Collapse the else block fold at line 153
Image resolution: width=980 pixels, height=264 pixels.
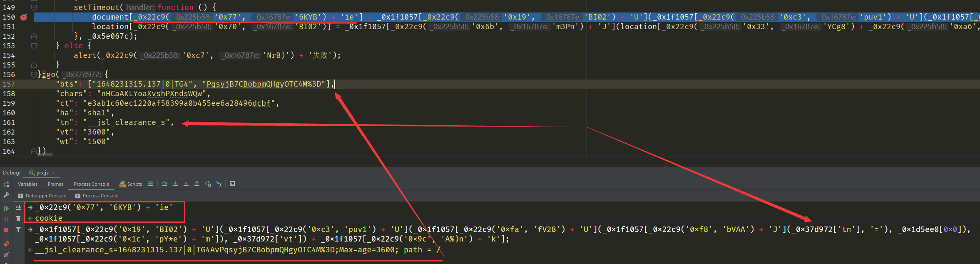[34, 46]
